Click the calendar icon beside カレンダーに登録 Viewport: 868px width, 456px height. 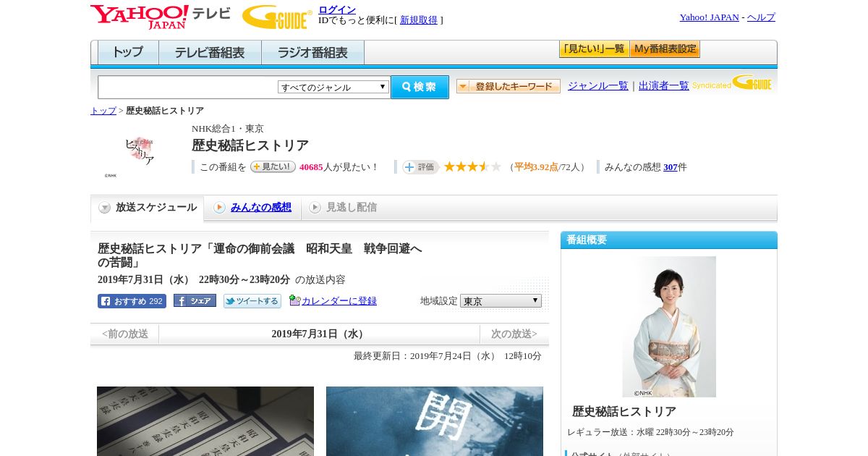pyautogui.click(x=294, y=300)
